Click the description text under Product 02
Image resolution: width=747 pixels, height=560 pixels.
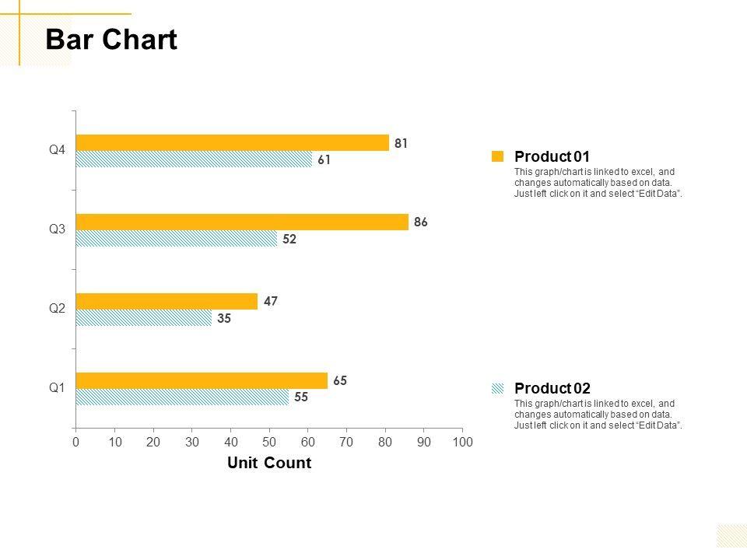(x=598, y=415)
